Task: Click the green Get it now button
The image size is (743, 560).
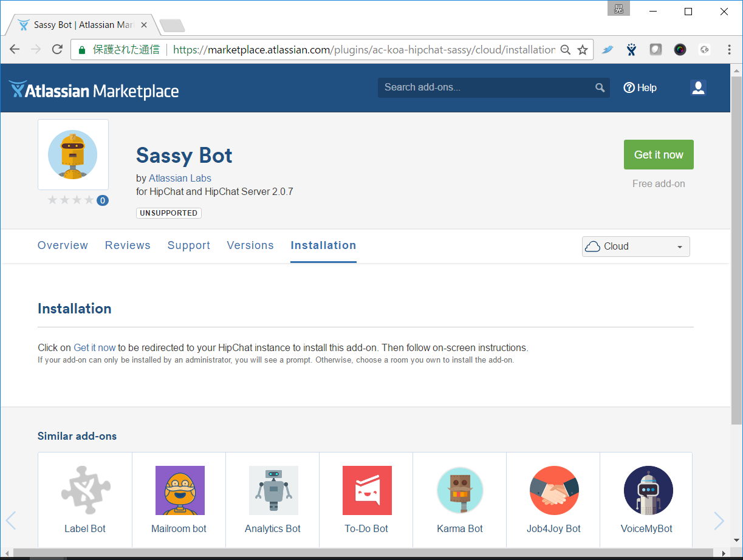Action: (x=659, y=155)
